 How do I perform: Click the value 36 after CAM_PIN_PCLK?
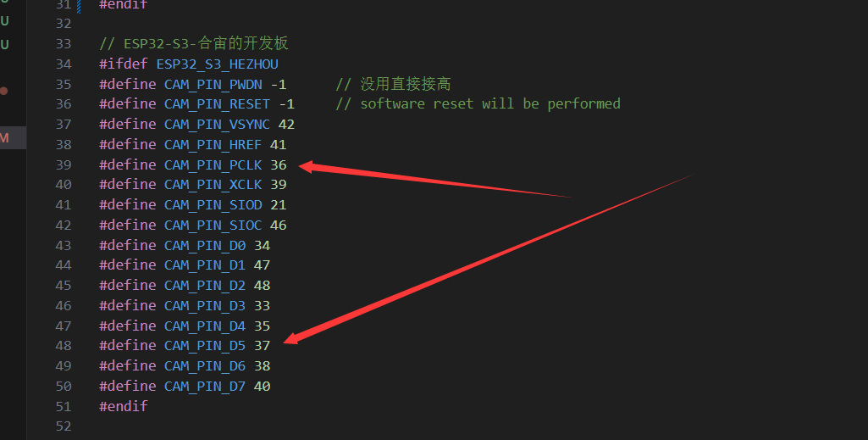[x=279, y=164]
